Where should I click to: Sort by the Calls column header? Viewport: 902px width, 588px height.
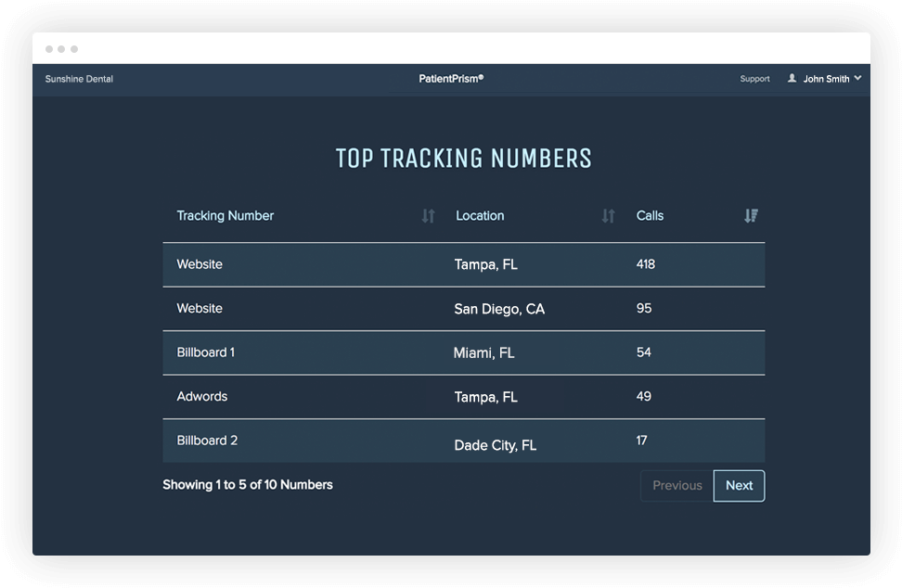point(650,216)
